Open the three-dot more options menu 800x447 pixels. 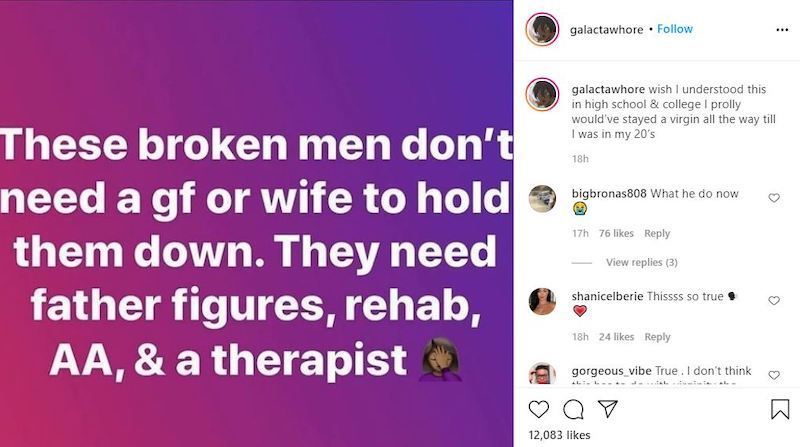pyautogui.click(x=782, y=30)
